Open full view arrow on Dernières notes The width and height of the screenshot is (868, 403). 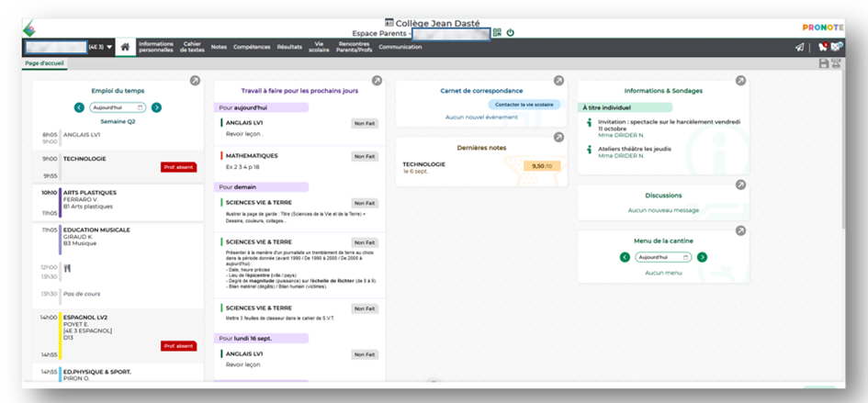pos(558,138)
